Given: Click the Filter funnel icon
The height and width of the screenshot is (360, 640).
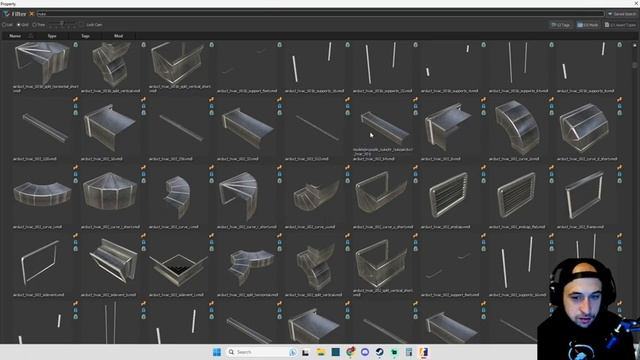Looking at the screenshot, I should pyautogui.click(x=6, y=14).
